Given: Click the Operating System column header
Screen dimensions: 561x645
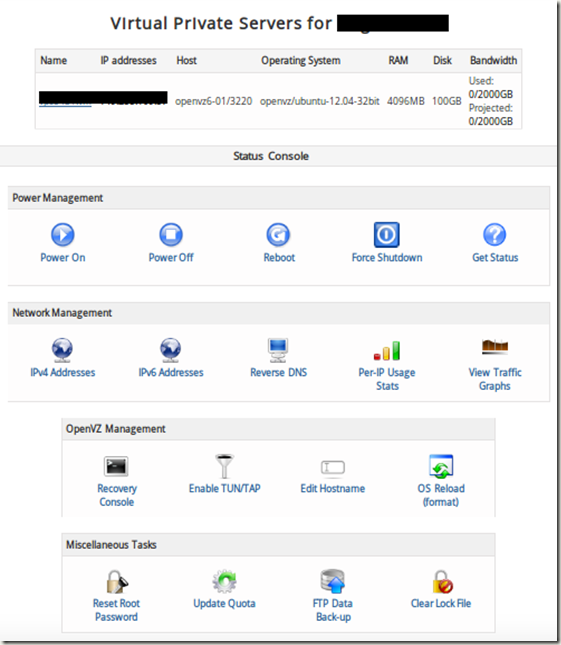Looking at the screenshot, I should pyautogui.click(x=301, y=60).
